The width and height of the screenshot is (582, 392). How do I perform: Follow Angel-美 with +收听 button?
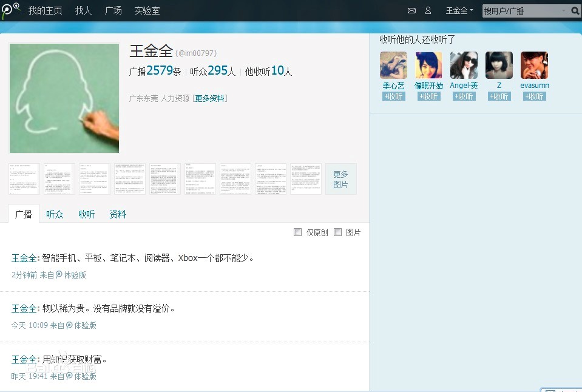point(464,96)
